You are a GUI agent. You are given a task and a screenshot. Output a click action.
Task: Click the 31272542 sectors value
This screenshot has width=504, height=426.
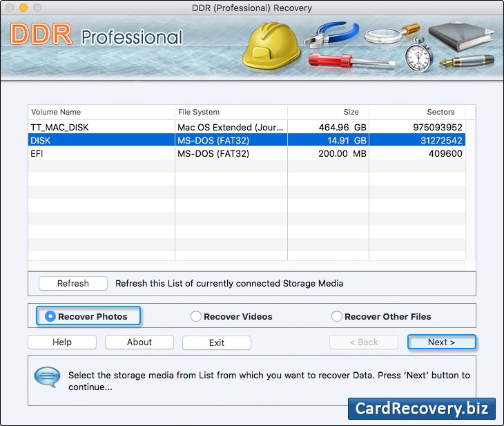pyautogui.click(x=441, y=140)
